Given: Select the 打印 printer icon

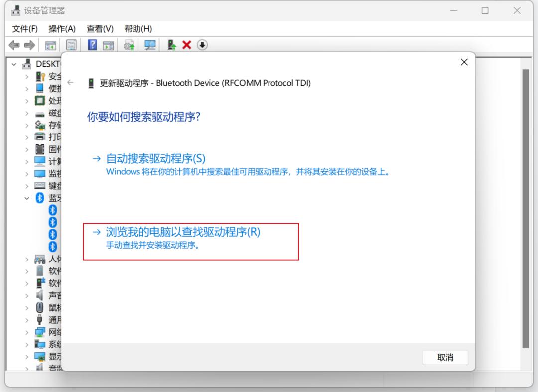Looking at the screenshot, I should (40, 137).
